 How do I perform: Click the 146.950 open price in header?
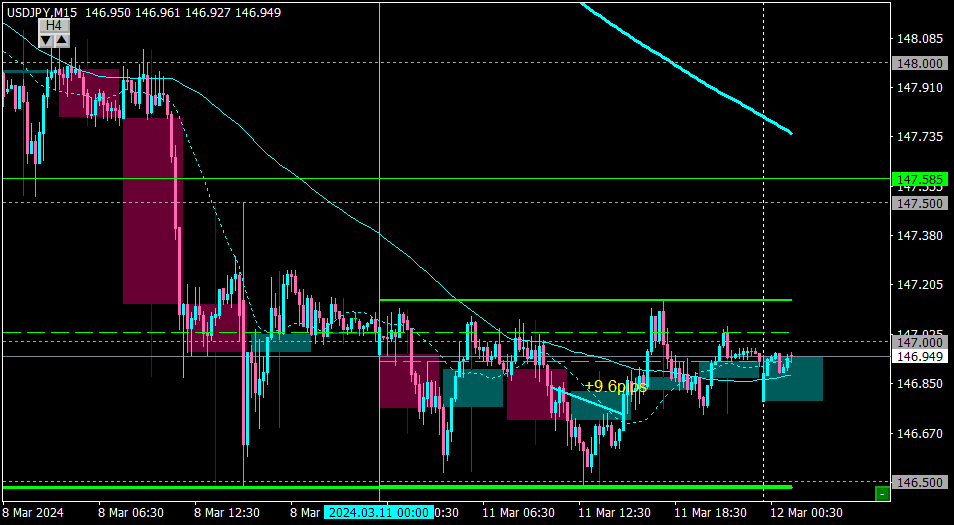(108, 12)
